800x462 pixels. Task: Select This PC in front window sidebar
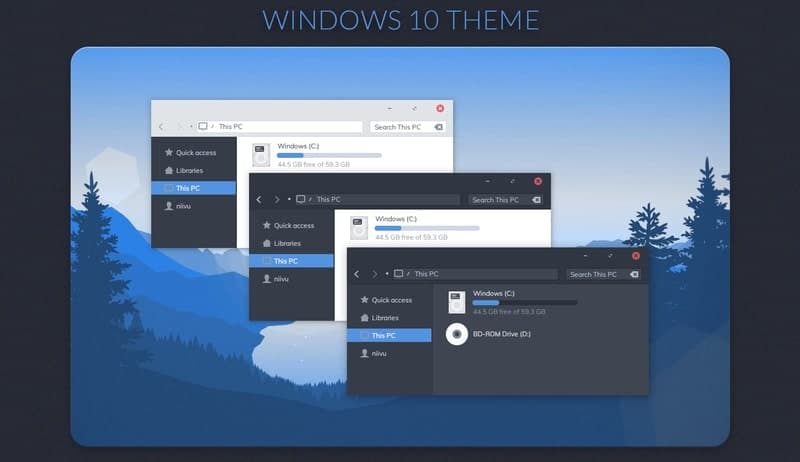(389, 335)
